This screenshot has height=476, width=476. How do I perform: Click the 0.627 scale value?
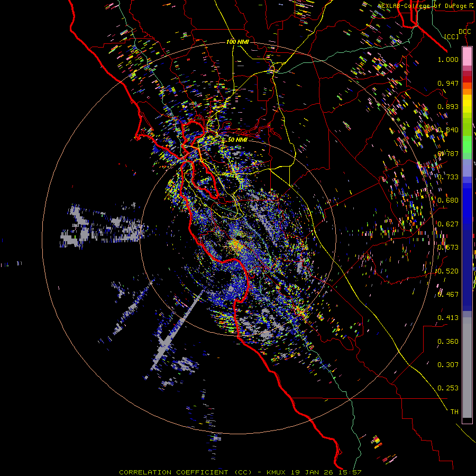448,224
